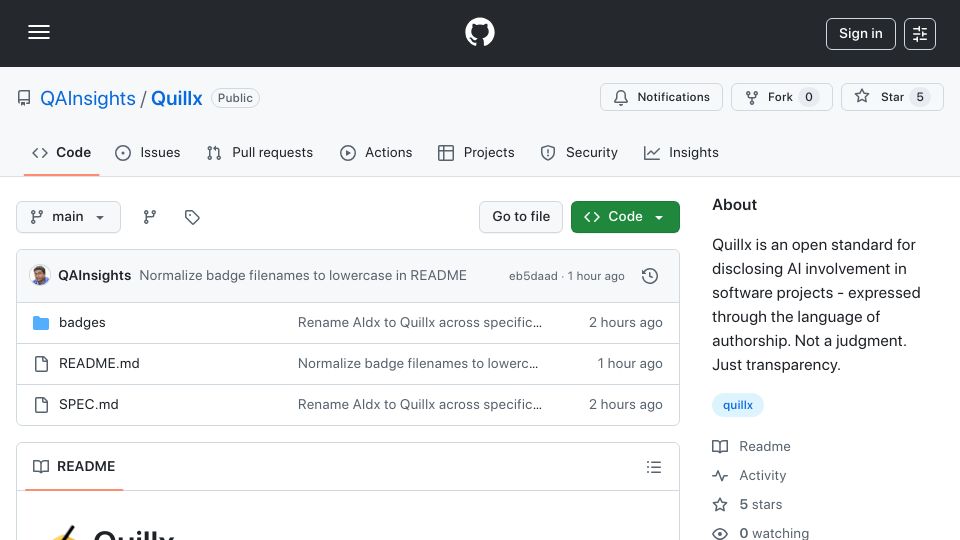Open the Projects tab
The width and height of the screenshot is (960, 540).
click(x=476, y=152)
